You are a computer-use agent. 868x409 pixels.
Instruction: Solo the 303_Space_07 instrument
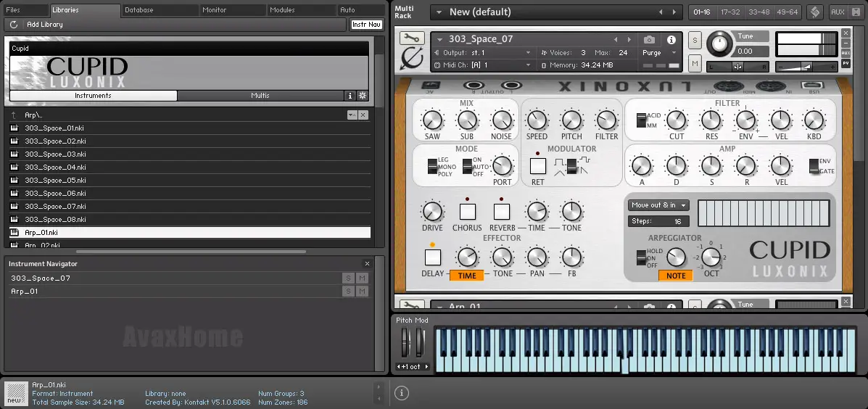(x=695, y=40)
